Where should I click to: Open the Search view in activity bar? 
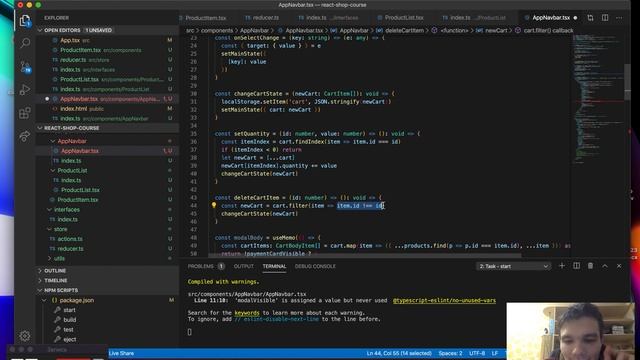25,43
